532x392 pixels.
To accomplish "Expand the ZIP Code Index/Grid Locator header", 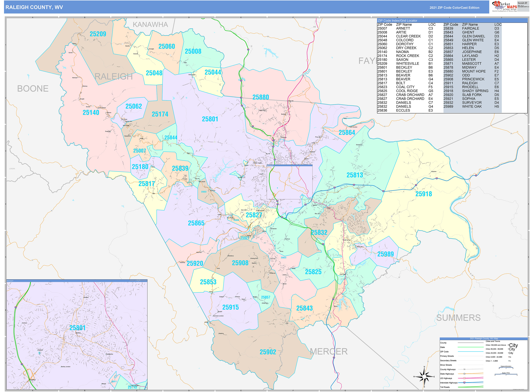I will tap(398, 20).
